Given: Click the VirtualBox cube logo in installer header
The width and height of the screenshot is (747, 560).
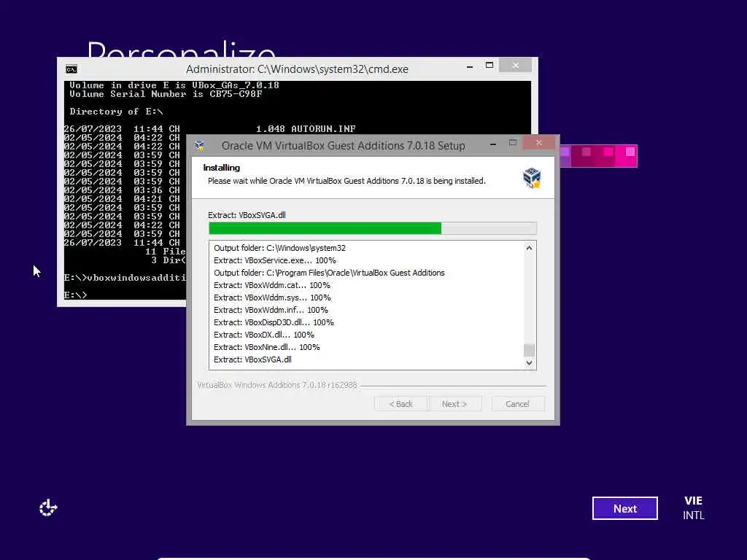Looking at the screenshot, I should pos(532,178).
